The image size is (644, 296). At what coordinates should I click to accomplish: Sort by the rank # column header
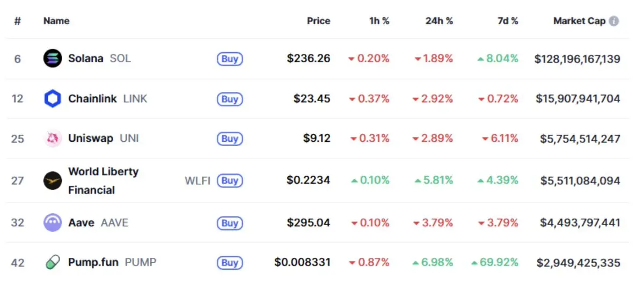[18, 21]
